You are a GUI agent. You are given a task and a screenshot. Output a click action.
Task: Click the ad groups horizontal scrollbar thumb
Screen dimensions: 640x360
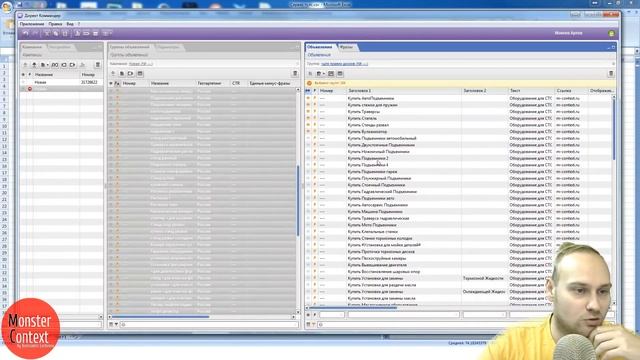tap(160, 317)
